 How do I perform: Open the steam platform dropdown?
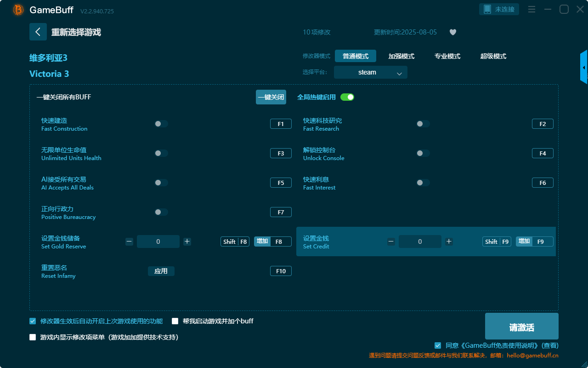coord(371,72)
